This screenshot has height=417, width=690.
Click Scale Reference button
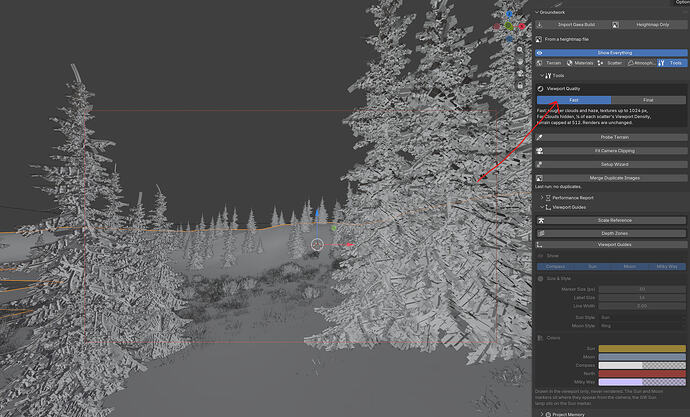pos(611,220)
